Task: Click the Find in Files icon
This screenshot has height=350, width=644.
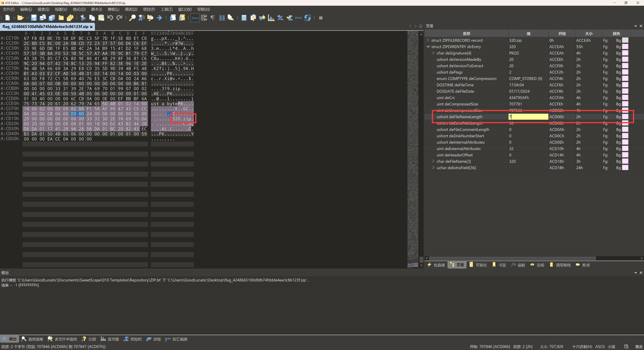Action: click(150, 18)
